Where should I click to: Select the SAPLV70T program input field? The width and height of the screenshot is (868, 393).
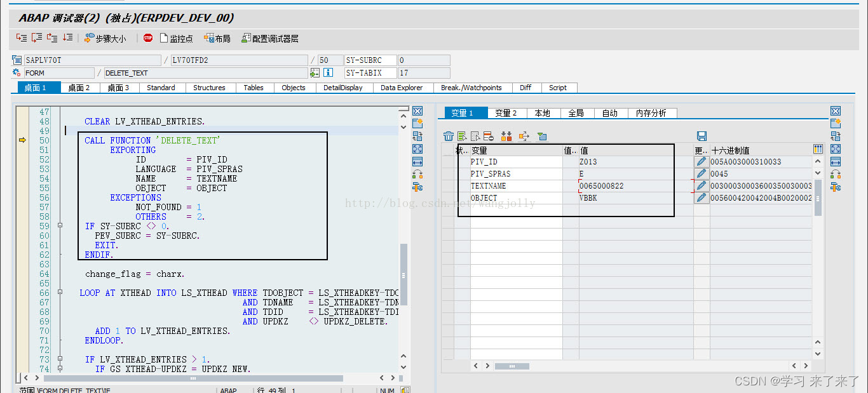point(89,58)
